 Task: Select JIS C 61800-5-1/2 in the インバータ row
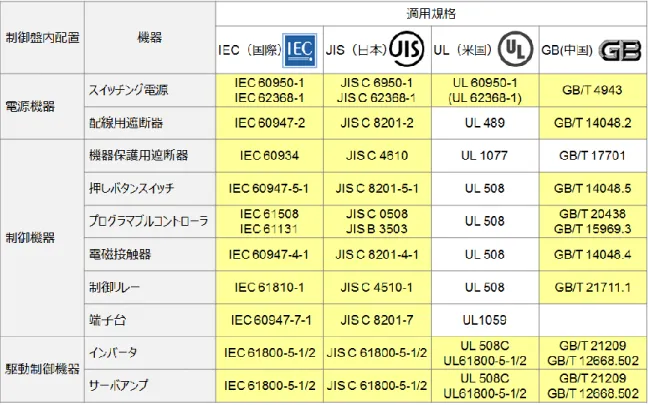pyautogui.click(x=377, y=353)
